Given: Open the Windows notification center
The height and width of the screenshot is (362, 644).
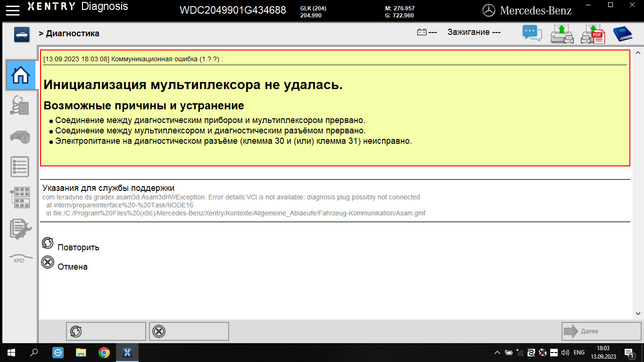Looking at the screenshot, I should [x=629, y=352].
